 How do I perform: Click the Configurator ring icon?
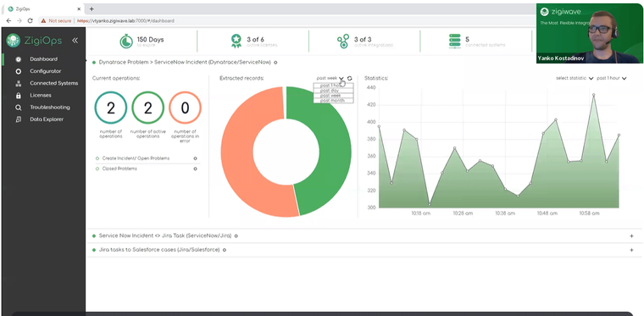pos(18,71)
